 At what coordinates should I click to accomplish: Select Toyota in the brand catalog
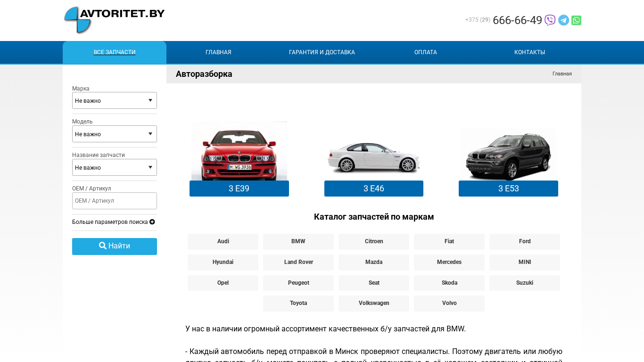(x=298, y=304)
